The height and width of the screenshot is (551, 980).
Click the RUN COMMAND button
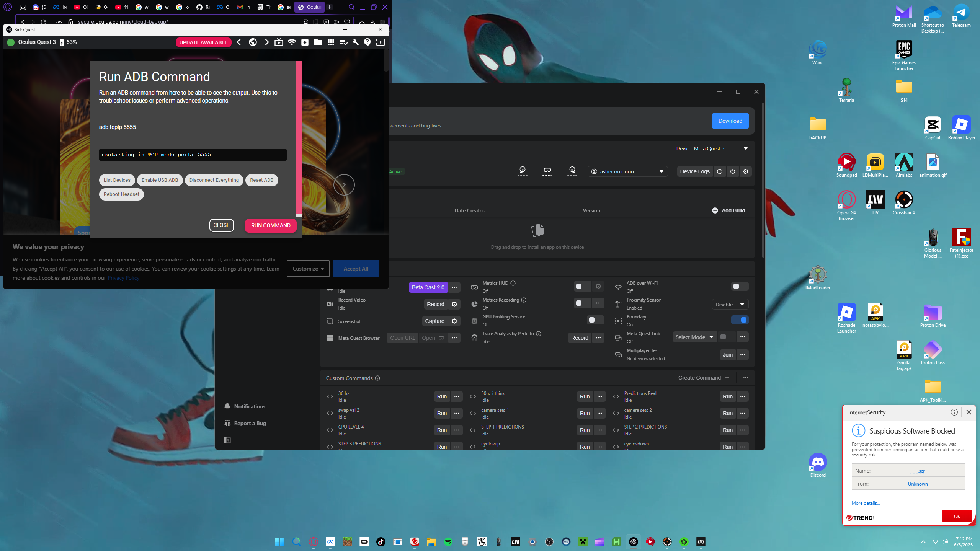coord(271,225)
